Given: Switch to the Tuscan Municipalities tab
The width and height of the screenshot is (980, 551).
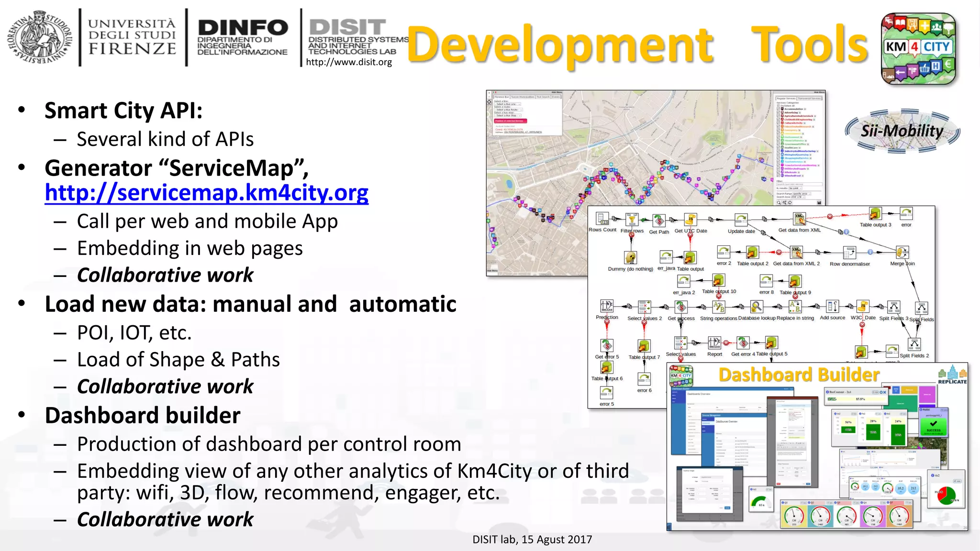Looking at the screenshot, I should (x=523, y=97).
